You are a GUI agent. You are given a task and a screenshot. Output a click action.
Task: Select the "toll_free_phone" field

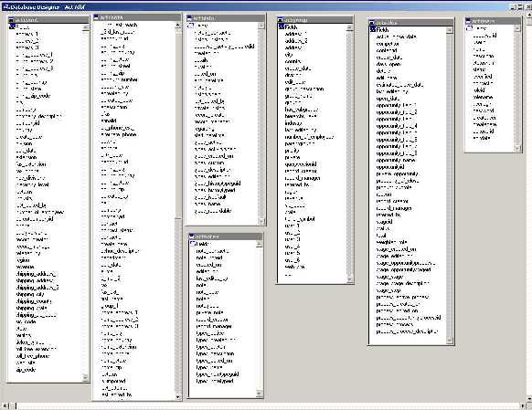(x=33, y=356)
